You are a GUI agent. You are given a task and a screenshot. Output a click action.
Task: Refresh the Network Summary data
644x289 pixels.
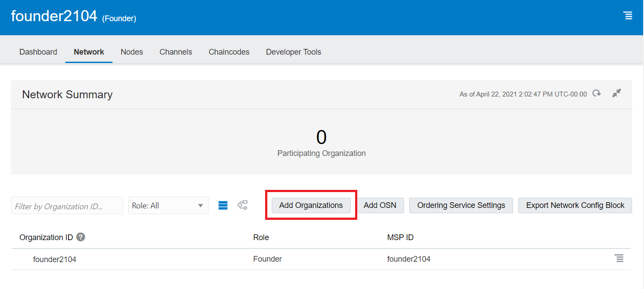click(596, 93)
